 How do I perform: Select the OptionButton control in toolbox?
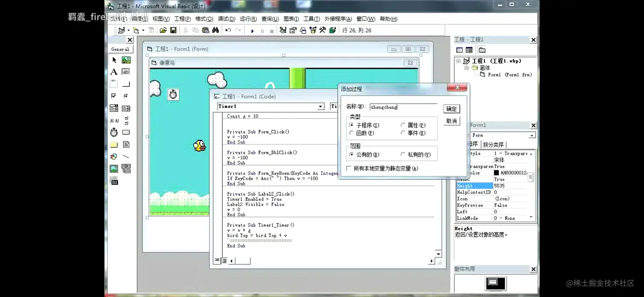tap(126, 96)
